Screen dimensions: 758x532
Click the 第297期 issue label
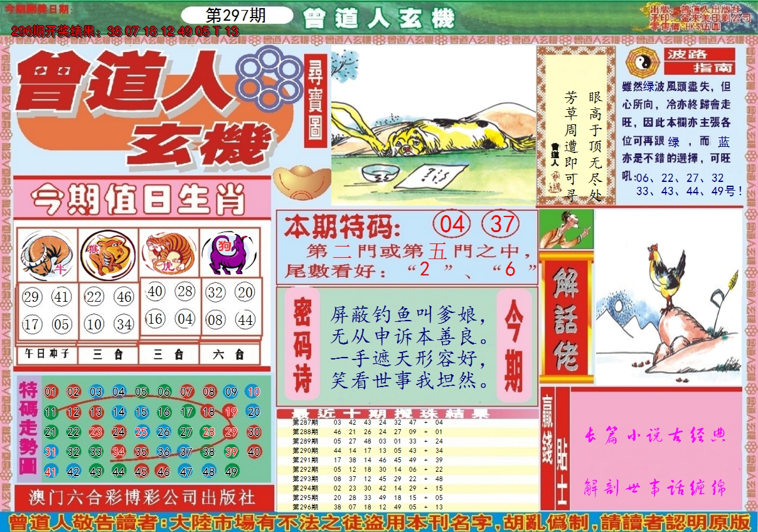tap(236, 16)
